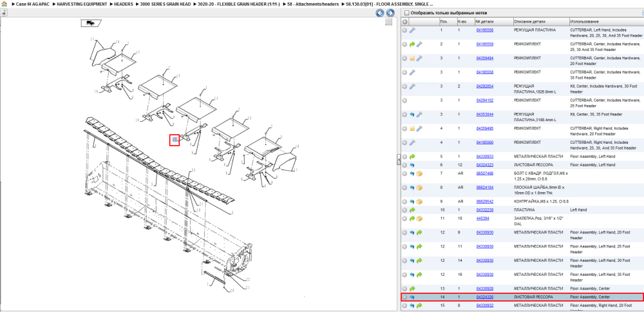
Task: Open next figure with right arrow button
Action: click(390, 13)
